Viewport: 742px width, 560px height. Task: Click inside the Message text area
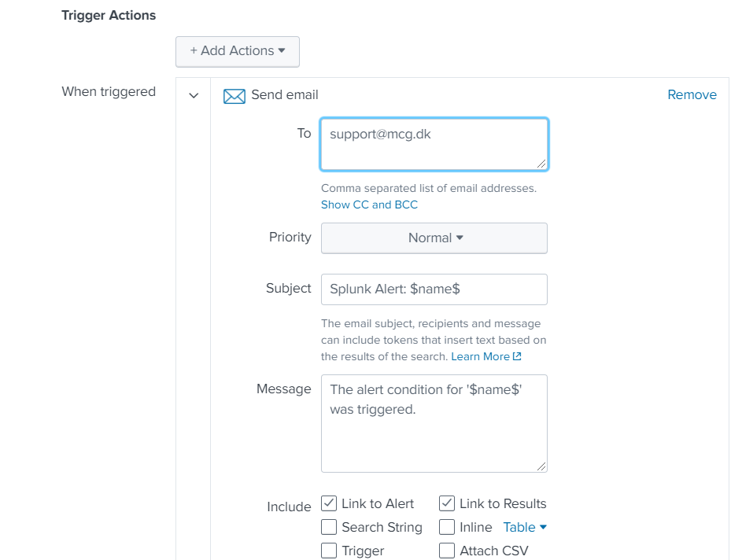point(434,423)
